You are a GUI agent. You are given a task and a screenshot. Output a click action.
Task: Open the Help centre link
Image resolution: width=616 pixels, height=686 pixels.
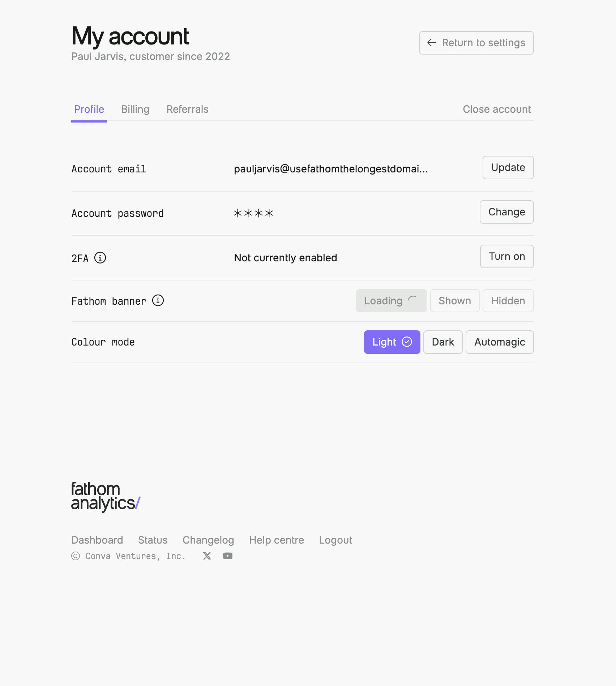276,540
